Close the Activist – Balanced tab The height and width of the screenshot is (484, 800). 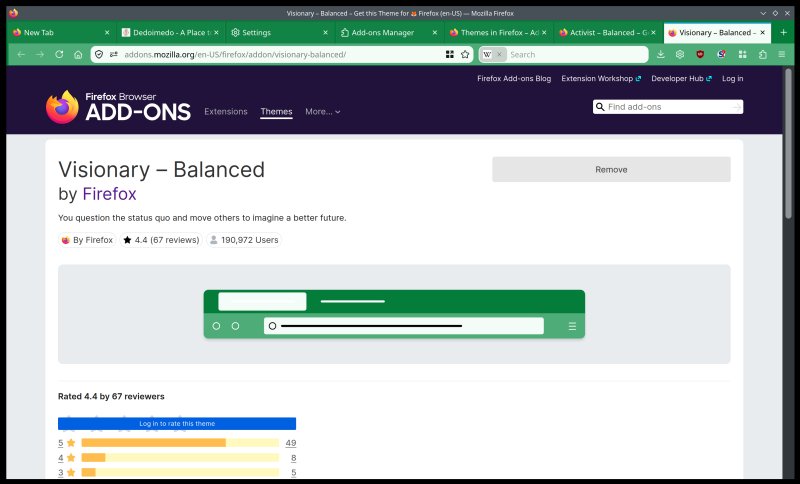(653, 33)
